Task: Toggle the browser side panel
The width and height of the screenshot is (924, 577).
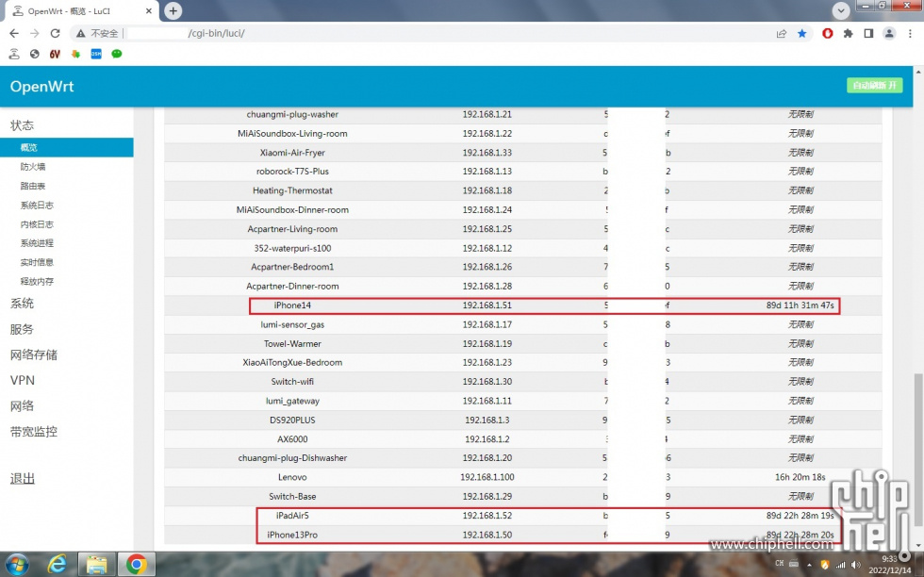Action: coord(868,34)
